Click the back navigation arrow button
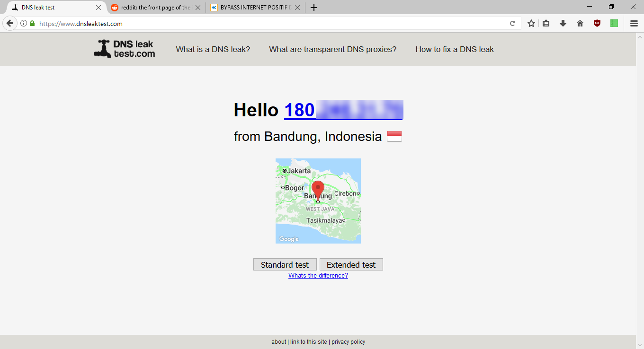 pyautogui.click(x=10, y=23)
